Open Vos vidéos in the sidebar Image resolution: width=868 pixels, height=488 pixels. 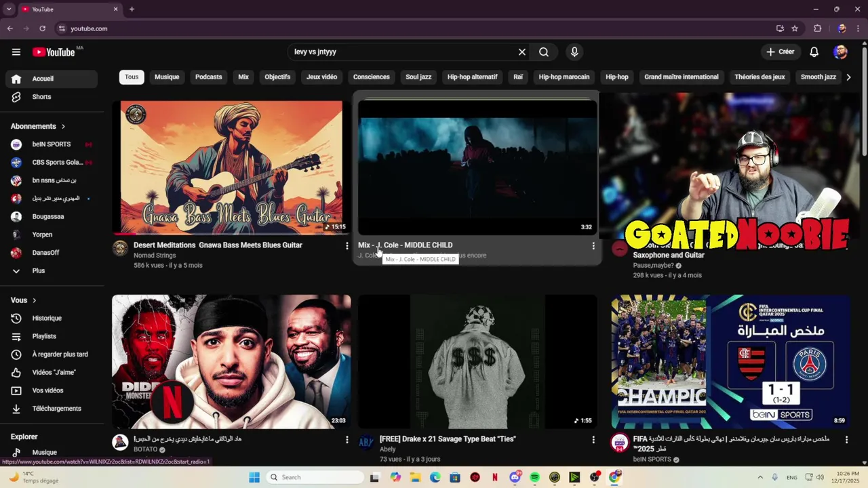(x=52, y=390)
